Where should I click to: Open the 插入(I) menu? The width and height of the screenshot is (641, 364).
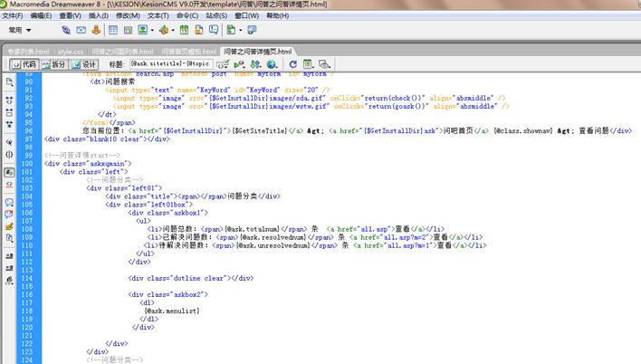98,15
